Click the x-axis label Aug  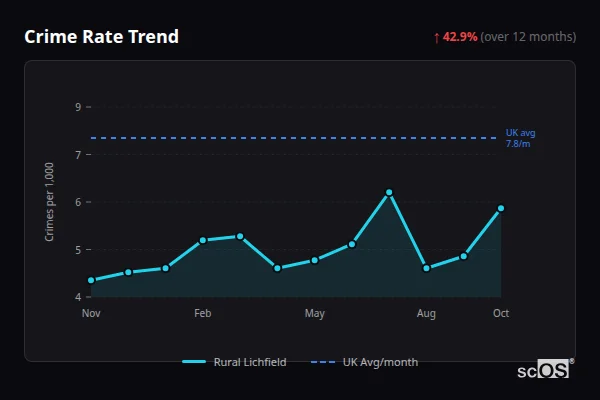point(426,313)
